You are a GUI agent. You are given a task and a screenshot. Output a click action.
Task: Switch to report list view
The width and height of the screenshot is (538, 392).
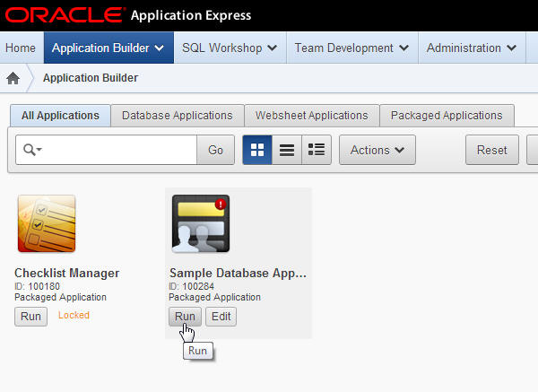point(287,150)
